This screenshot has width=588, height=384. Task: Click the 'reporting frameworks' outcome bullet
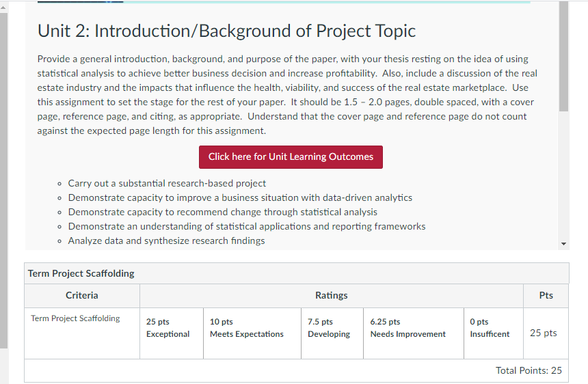(247, 226)
